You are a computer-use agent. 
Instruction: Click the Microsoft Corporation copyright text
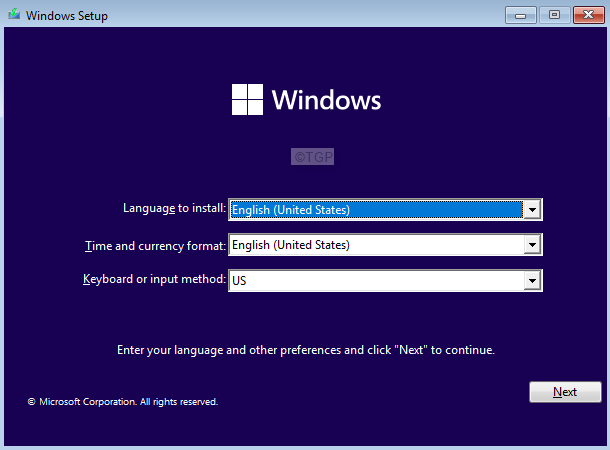pyautogui.click(x=123, y=402)
